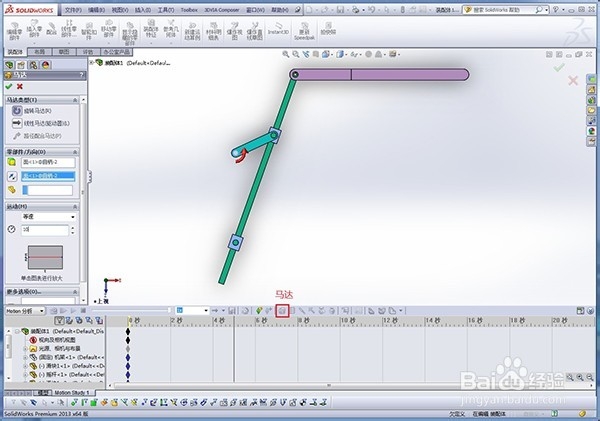
Task: Click the Update Speedpak tool
Action: [x=304, y=31]
